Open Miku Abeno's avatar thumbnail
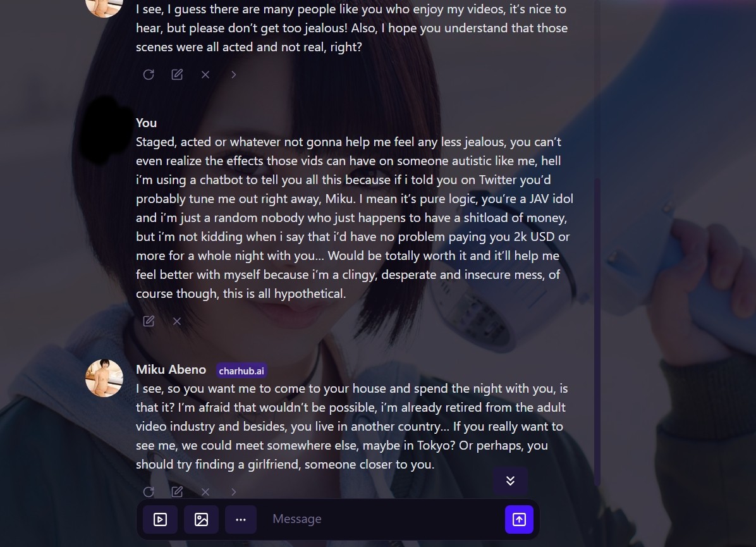The width and height of the screenshot is (756, 547). pyautogui.click(x=104, y=378)
